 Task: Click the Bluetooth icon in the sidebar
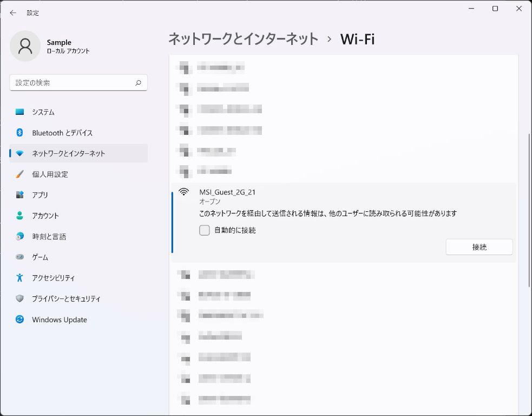(x=19, y=133)
